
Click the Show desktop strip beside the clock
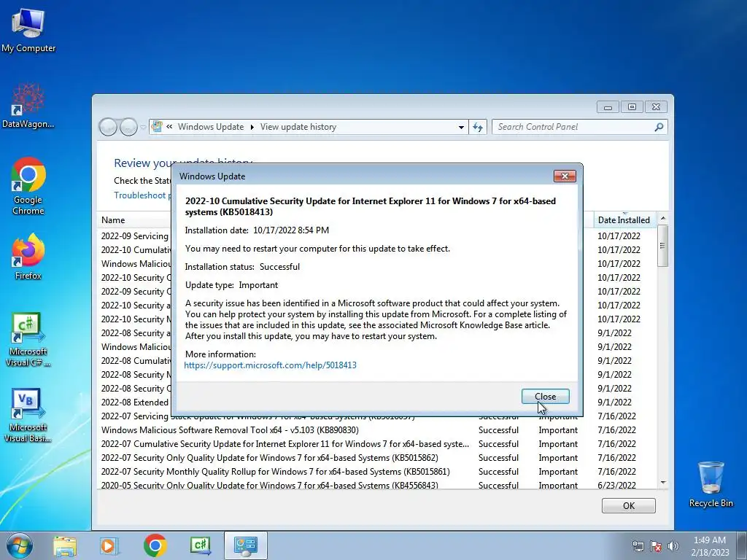[x=742, y=545]
